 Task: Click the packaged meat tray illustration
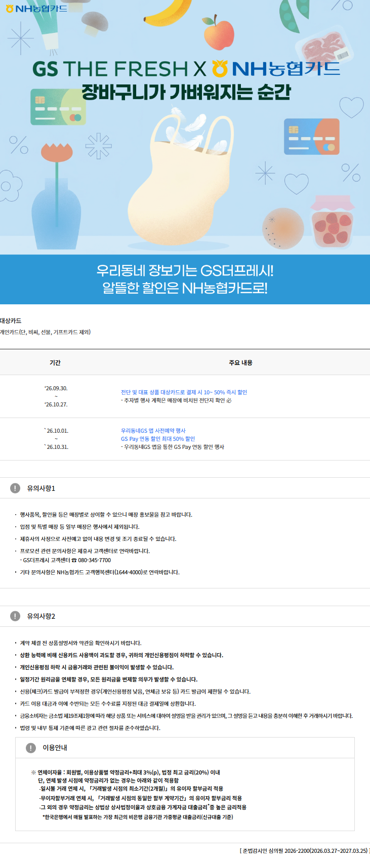coord(326,47)
